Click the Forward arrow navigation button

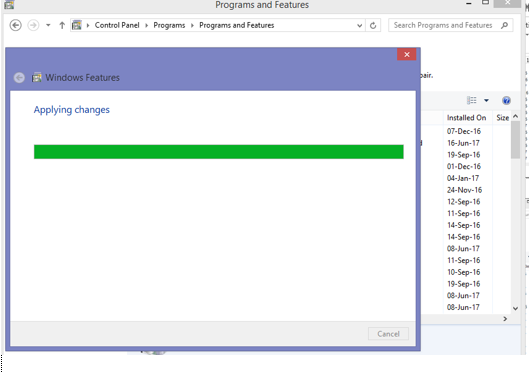[x=33, y=25]
